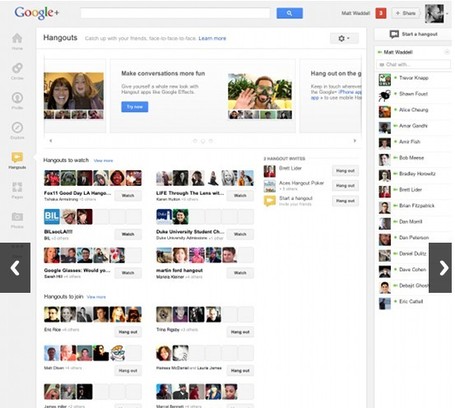455x408 pixels.
Task: Click the blue search magnifier button
Action: [x=290, y=13]
